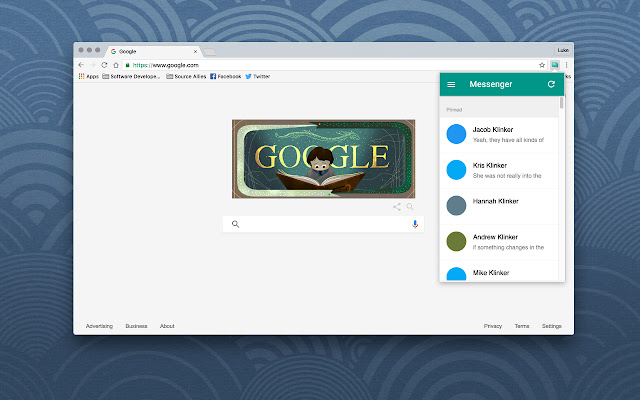Open Chrome's three-dot menu

(x=566, y=64)
